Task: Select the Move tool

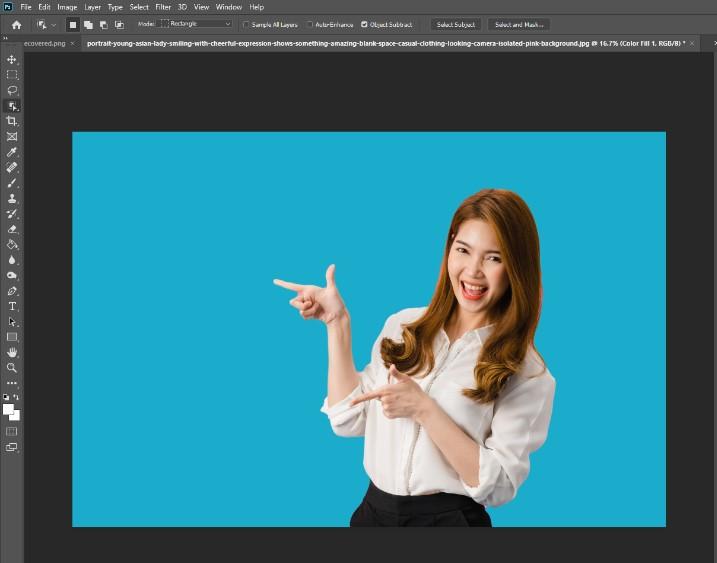Action: tap(12, 59)
